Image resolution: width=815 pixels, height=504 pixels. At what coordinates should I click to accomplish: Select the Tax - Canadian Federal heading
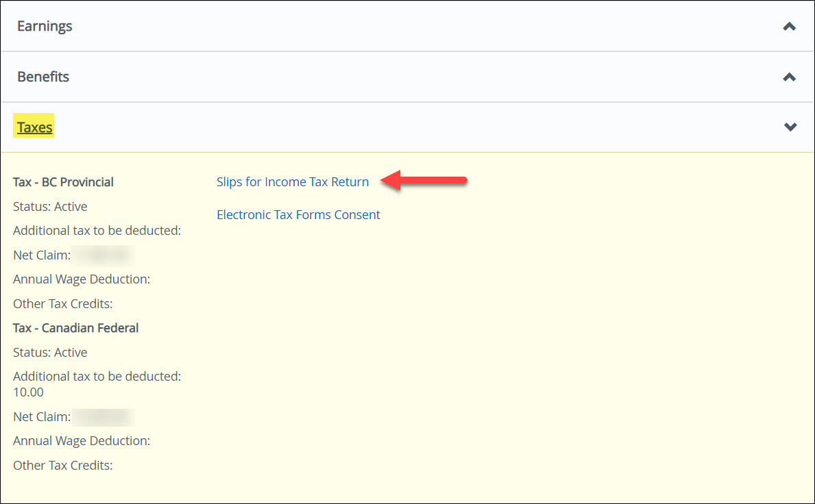coord(75,328)
